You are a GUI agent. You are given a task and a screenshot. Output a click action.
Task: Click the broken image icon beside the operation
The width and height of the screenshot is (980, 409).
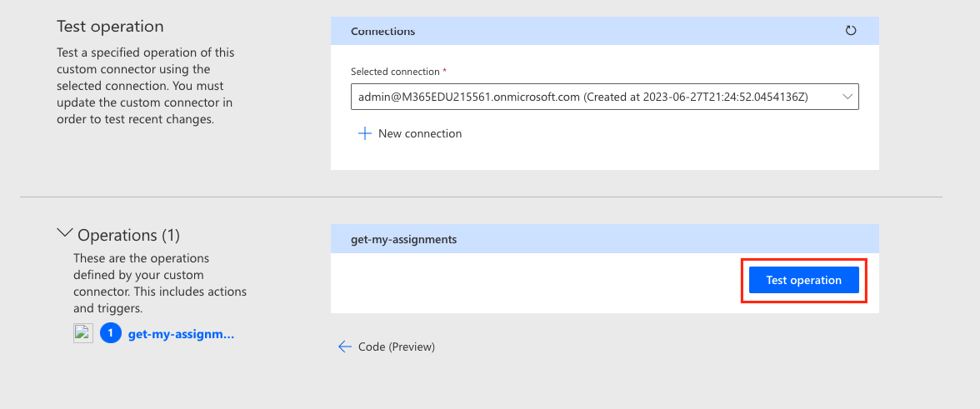pyautogui.click(x=83, y=334)
